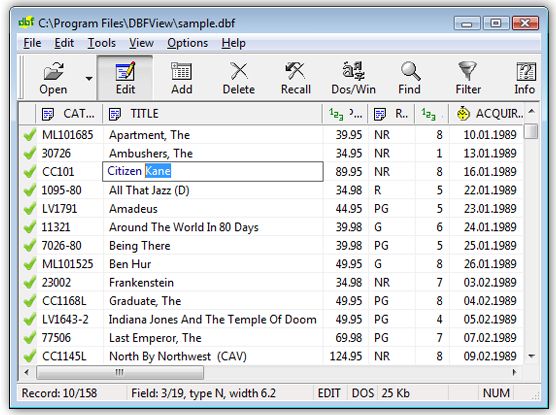Image resolution: width=556 pixels, height=415 pixels.
Task: Open the Options menu
Action: 188,43
